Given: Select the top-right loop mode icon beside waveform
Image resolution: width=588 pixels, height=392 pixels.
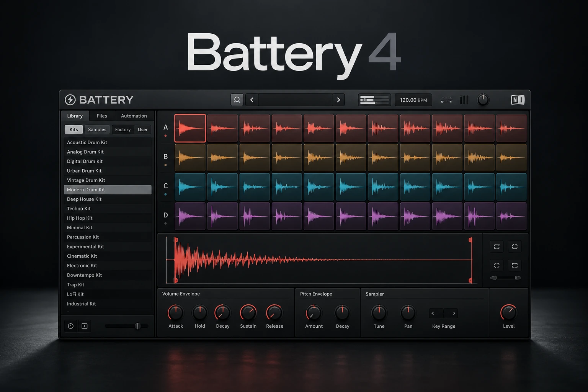Looking at the screenshot, I should (x=514, y=247).
